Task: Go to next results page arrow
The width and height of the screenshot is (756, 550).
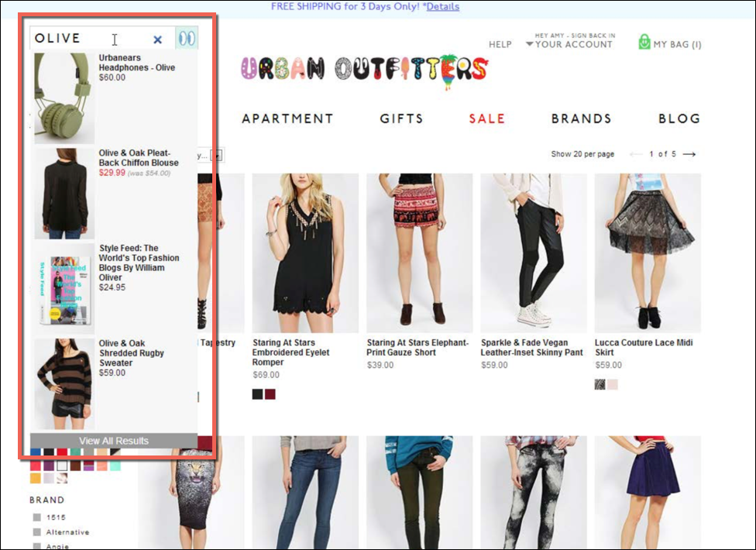Action: [x=689, y=154]
